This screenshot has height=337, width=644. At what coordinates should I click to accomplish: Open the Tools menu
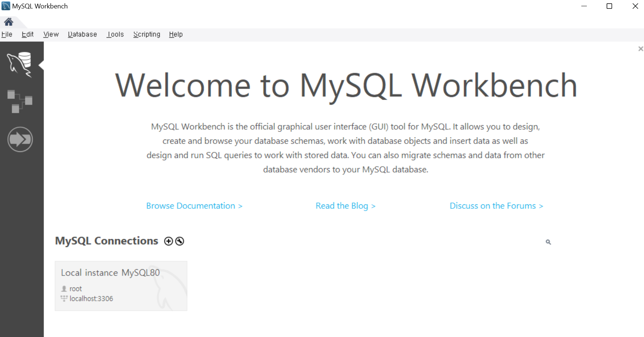(x=115, y=34)
